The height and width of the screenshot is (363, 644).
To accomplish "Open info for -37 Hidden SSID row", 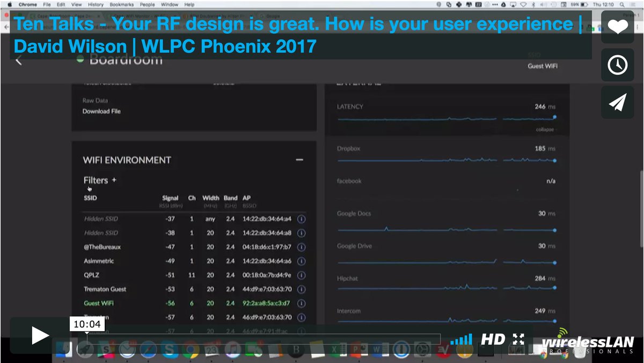I will (x=301, y=219).
